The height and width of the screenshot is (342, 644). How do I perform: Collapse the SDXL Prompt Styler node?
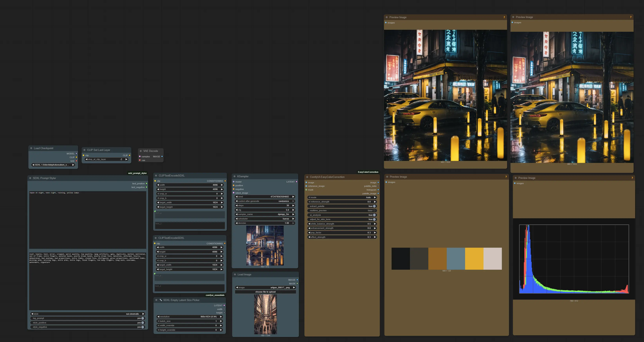31,178
